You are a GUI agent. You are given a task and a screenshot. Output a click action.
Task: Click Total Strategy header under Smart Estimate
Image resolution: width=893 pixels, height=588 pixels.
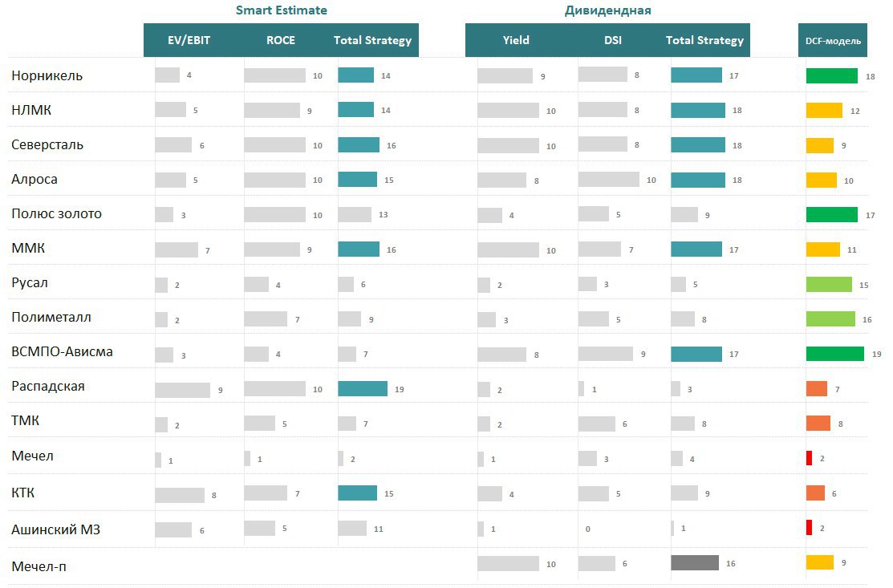point(372,40)
